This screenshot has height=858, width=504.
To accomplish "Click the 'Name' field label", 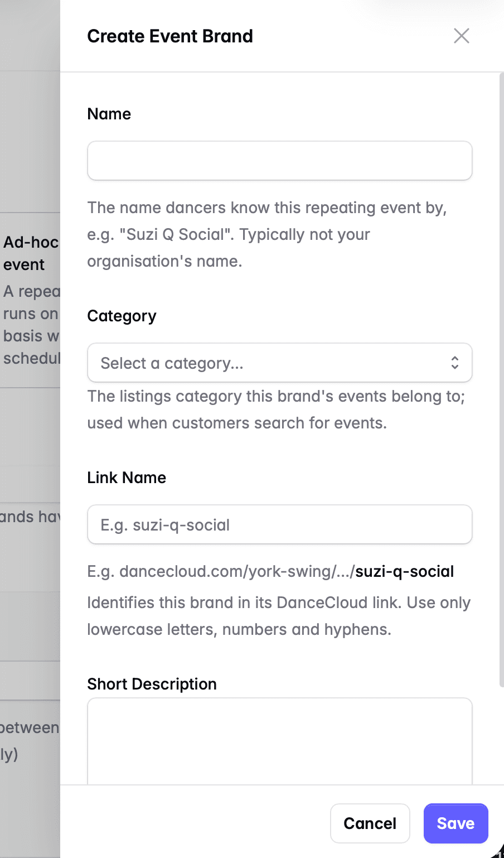I will click(109, 114).
